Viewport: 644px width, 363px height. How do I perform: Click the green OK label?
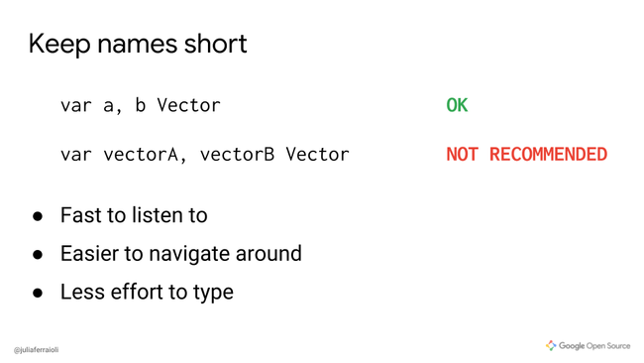point(457,106)
